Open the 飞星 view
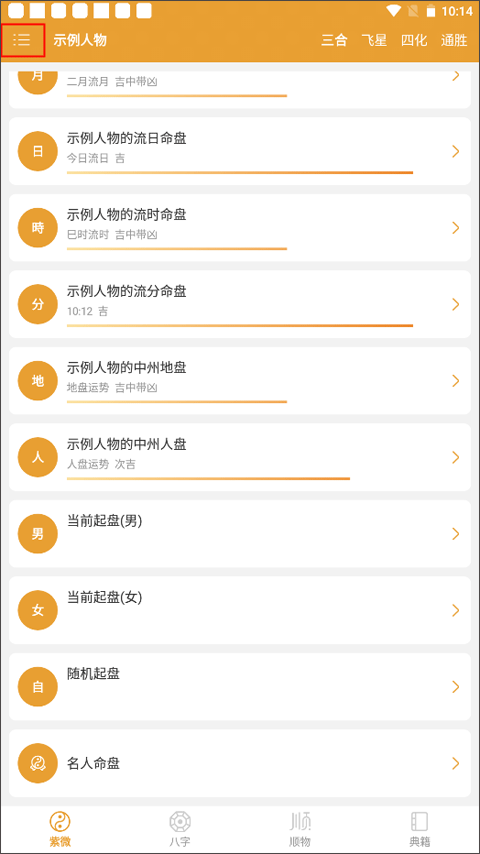This screenshot has width=480, height=854. tap(374, 40)
